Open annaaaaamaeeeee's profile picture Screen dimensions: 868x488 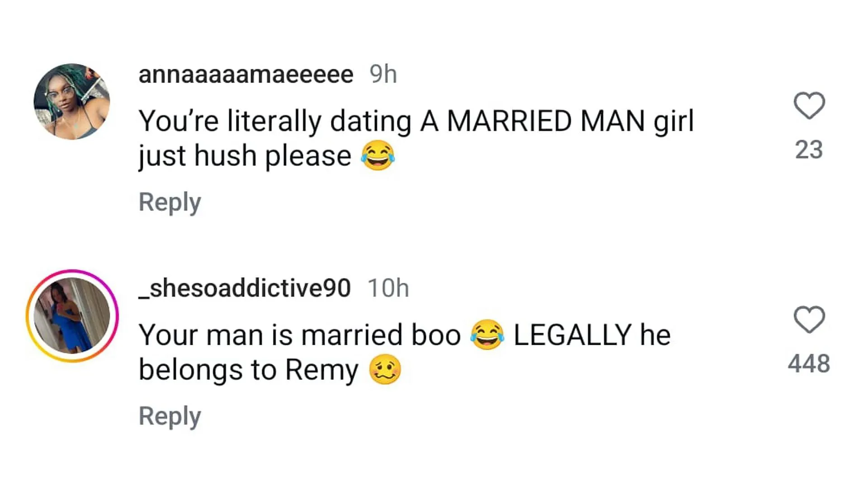pyautogui.click(x=72, y=102)
